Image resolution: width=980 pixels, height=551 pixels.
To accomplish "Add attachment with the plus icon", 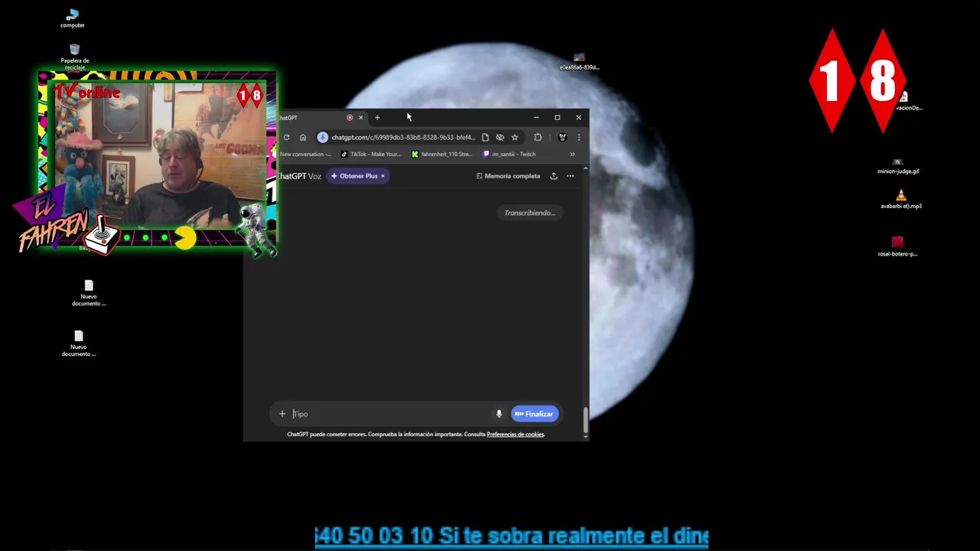I will click(282, 414).
